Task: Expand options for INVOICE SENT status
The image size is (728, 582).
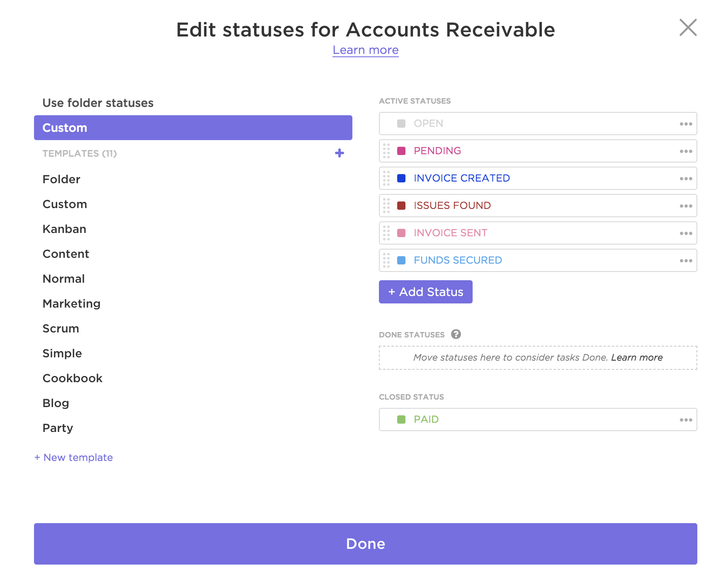Action: click(x=686, y=233)
